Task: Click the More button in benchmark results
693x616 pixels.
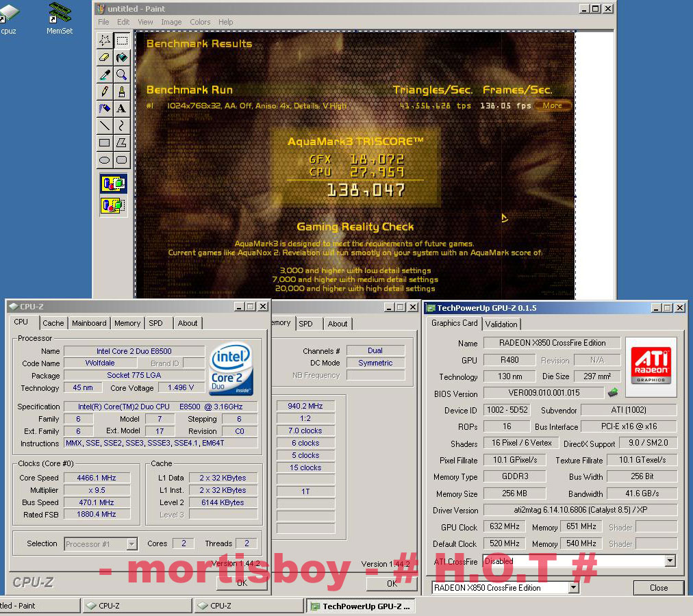Action: pyautogui.click(x=553, y=105)
